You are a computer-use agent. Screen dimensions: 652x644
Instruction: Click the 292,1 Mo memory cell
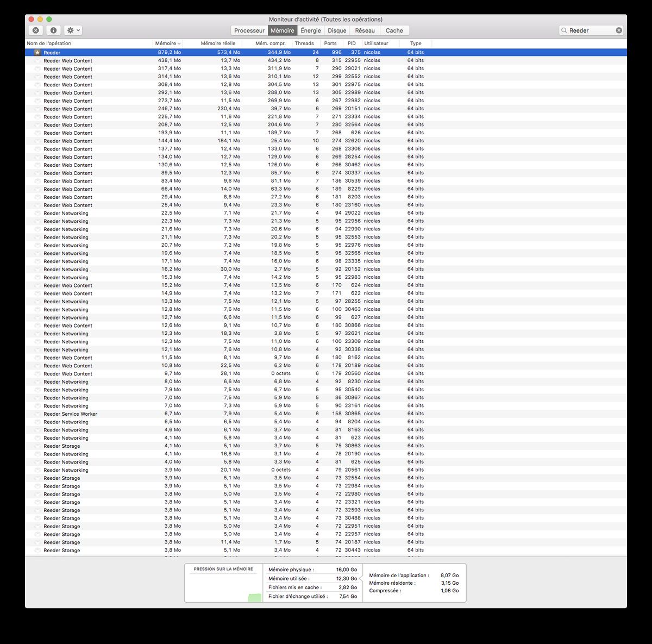170,92
